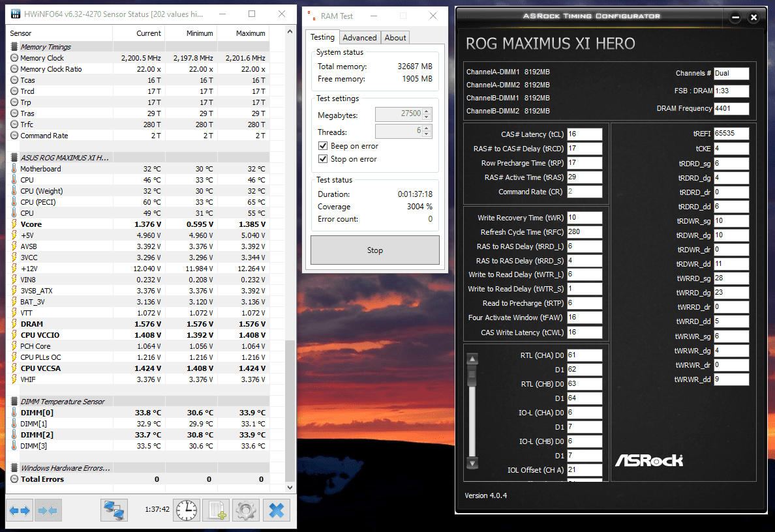The image size is (775, 532).
Task: Decrease Threads with the down spinner arrow
Action: [x=427, y=134]
